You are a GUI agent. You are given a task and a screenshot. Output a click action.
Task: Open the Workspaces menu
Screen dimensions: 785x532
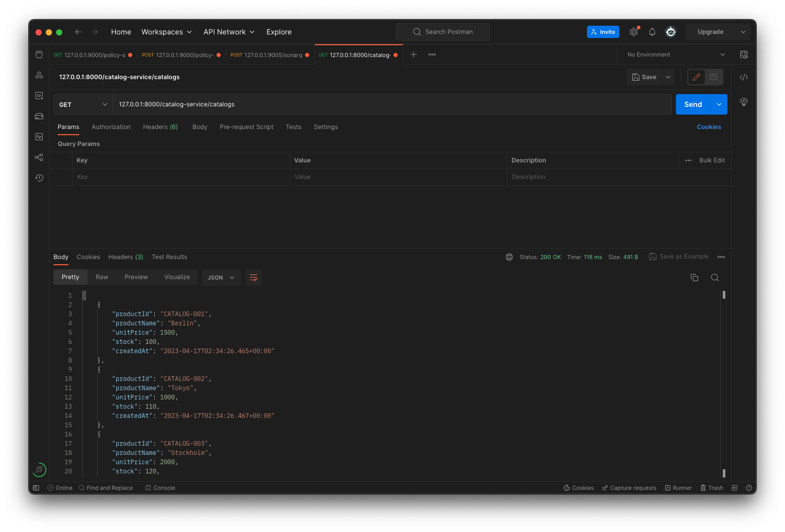click(167, 32)
